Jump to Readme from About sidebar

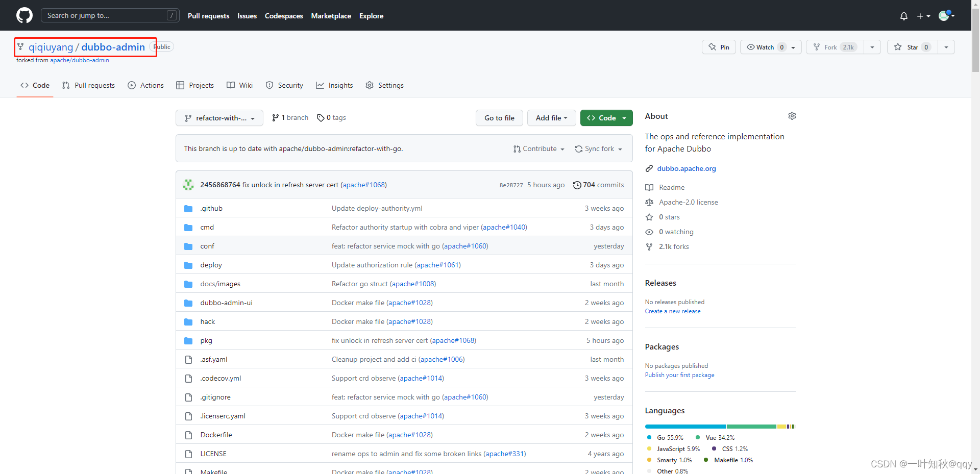[671, 188]
